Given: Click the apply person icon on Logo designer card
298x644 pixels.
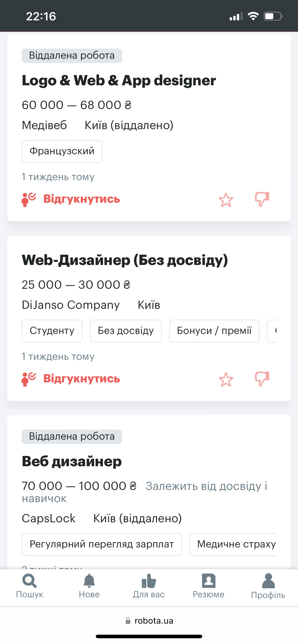Looking at the screenshot, I should point(29,200).
